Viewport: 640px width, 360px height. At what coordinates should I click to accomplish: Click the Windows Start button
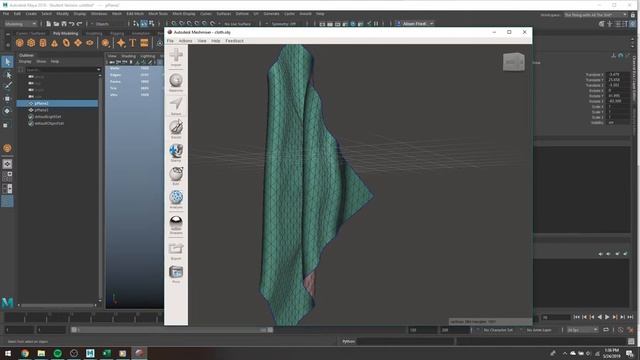[8, 353]
